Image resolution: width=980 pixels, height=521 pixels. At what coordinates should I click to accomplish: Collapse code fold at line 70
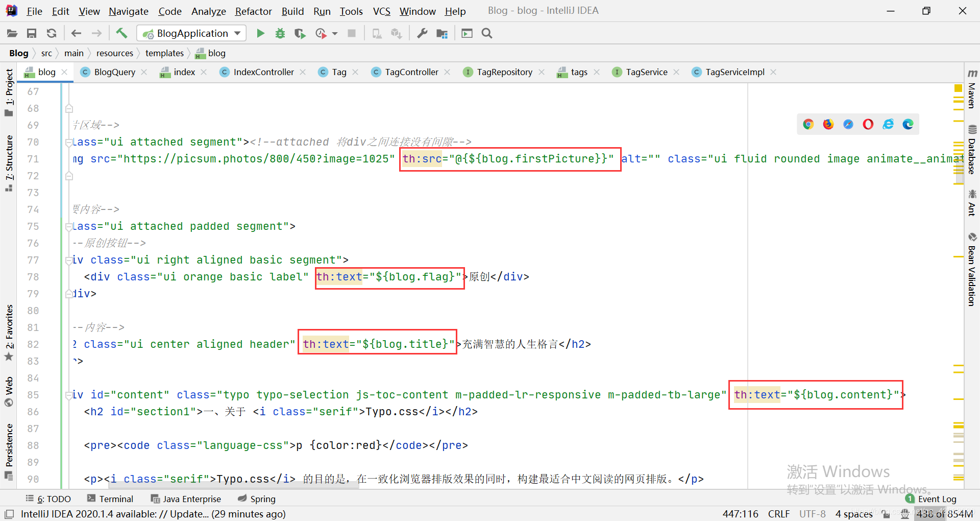[x=69, y=143]
